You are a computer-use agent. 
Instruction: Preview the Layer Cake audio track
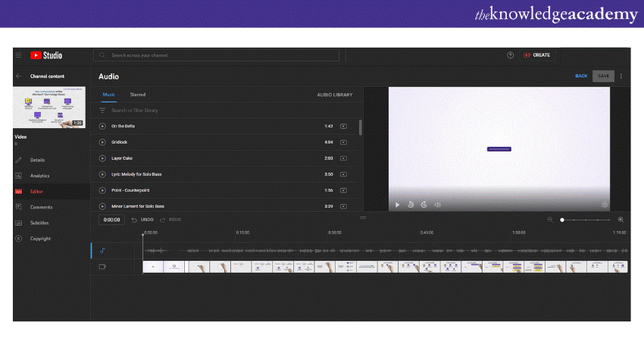point(102,158)
